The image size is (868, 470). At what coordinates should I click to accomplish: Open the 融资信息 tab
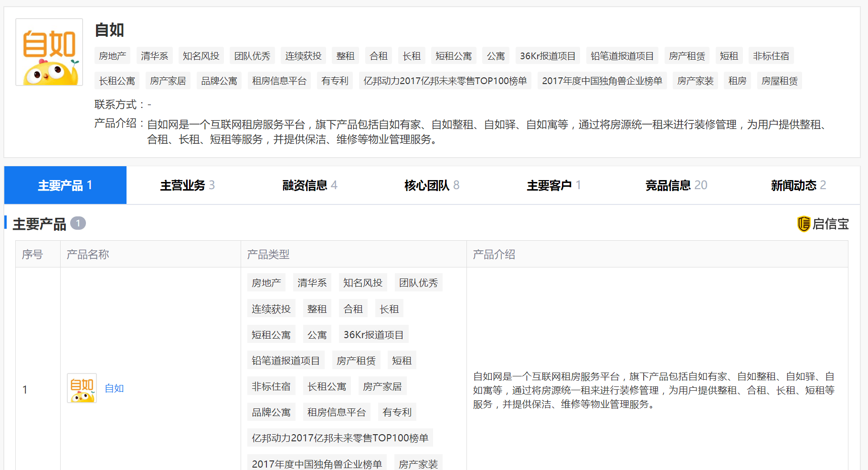(x=310, y=185)
